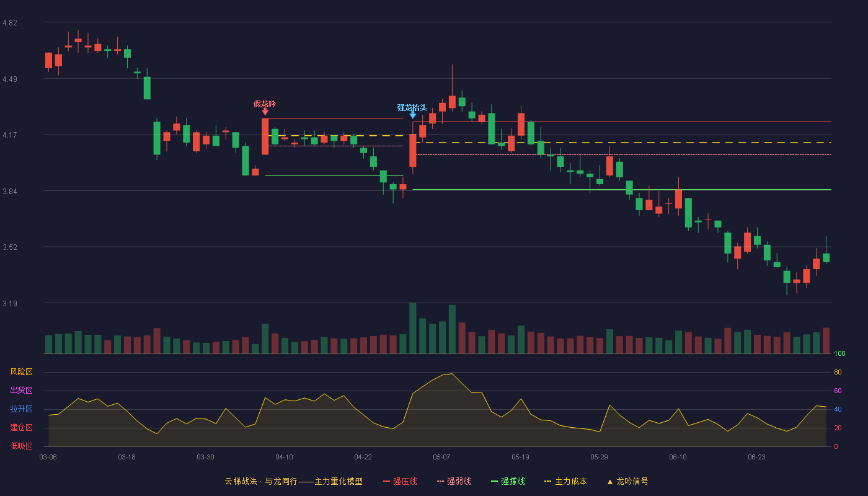Click the 假龙吟 annotation text
Image resolution: width=868 pixels, height=496 pixels.
(265, 104)
